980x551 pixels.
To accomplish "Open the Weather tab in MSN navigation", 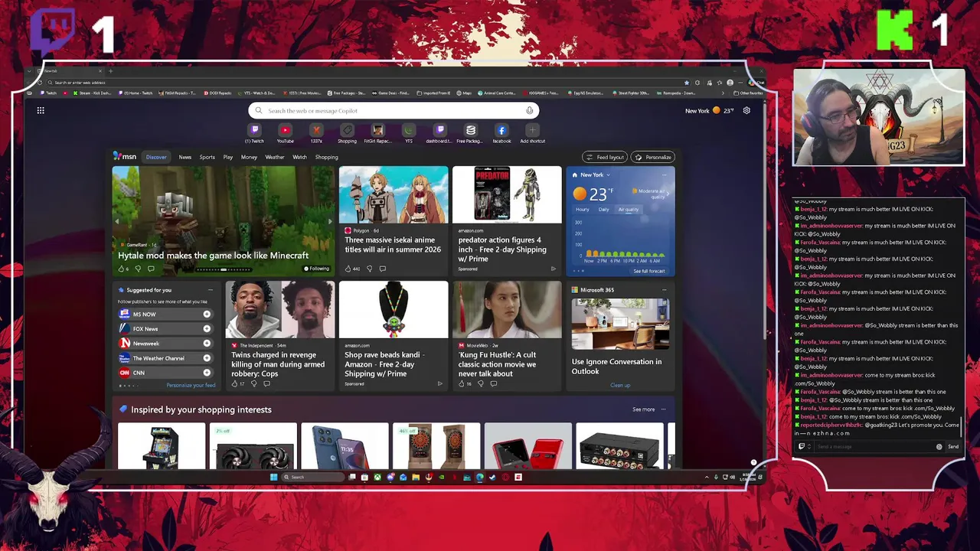I will (x=275, y=157).
